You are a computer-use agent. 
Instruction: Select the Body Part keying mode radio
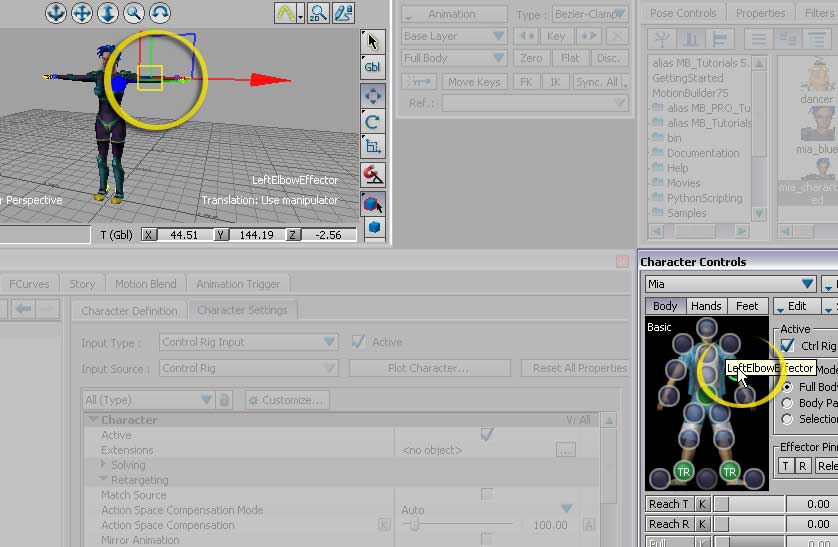point(787,403)
